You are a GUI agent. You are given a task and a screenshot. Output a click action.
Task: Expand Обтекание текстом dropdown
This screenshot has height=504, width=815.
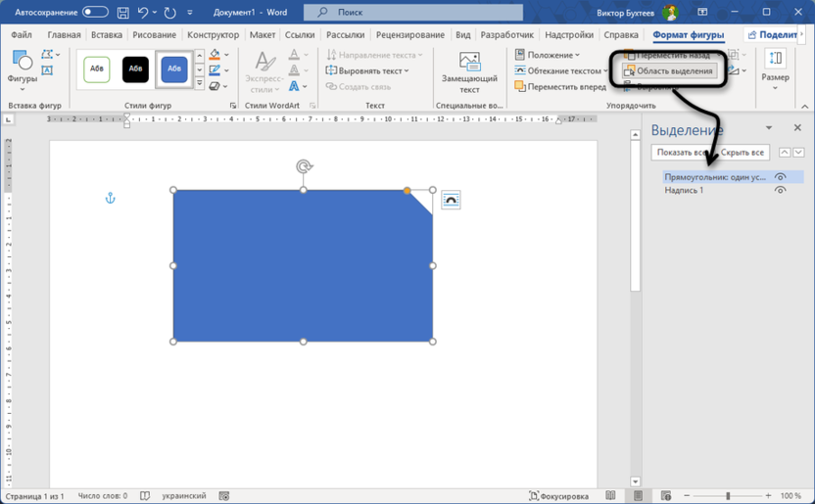(x=561, y=70)
